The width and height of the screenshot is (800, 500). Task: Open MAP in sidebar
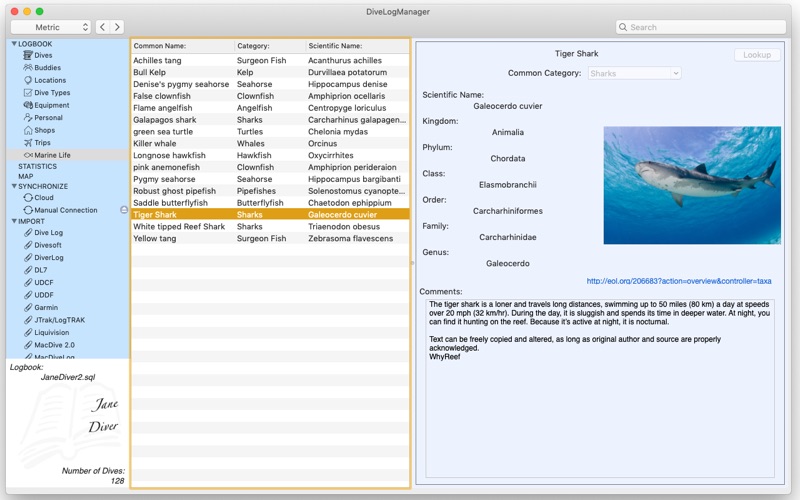[x=26, y=176]
